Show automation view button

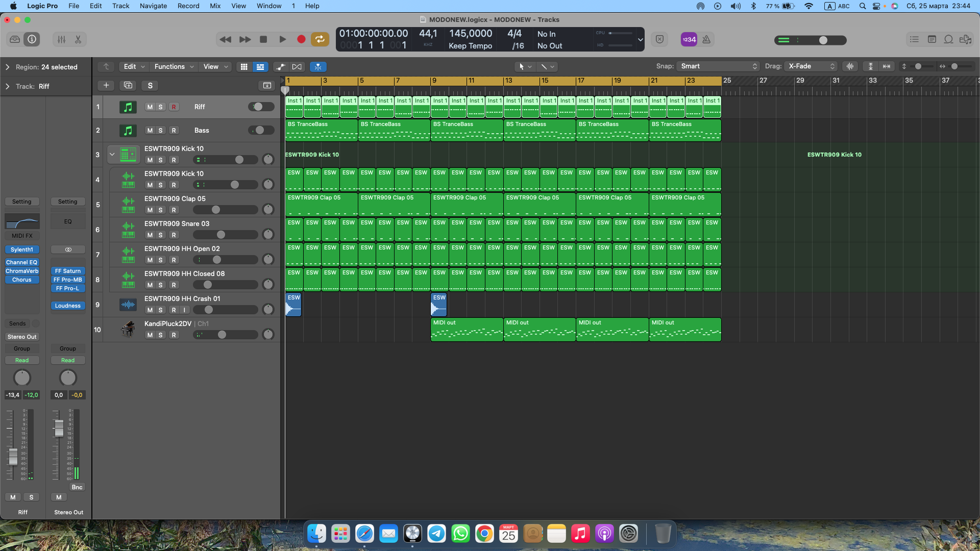click(280, 67)
